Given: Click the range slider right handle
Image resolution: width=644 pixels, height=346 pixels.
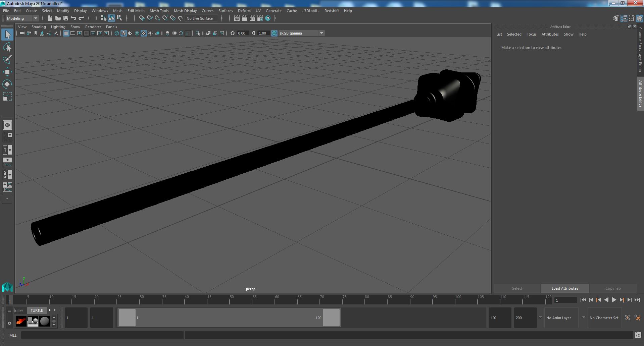Looking at the screenshot, I should [331, 318].
